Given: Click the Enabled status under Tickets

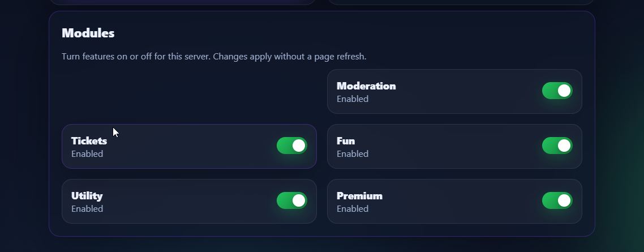Looking at the screenshot, I should [x=87, y=154].
